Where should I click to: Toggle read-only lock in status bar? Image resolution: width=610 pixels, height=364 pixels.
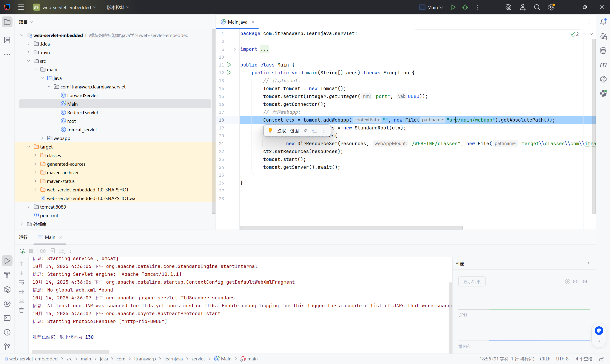(601, 359)
